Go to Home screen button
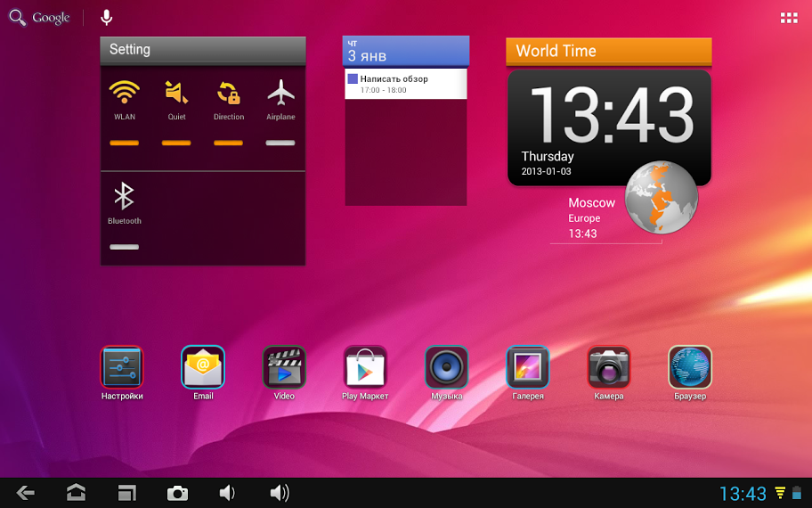Viewport: 812px width, 508px height. tap(77, 493)
